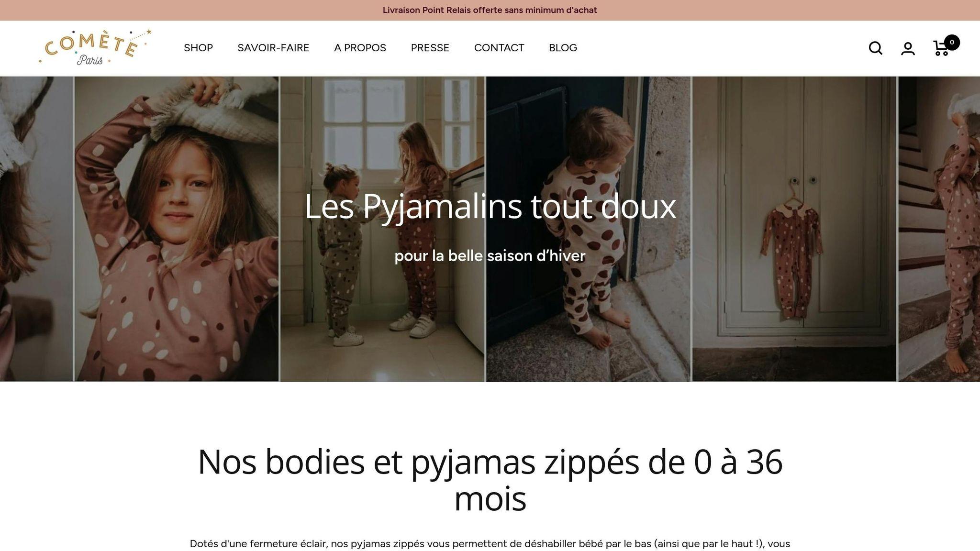Select the pyjama hanging on cupboard photo
Image resolution: width=980 pixels, height=551 pixels.
click(794, 229)
